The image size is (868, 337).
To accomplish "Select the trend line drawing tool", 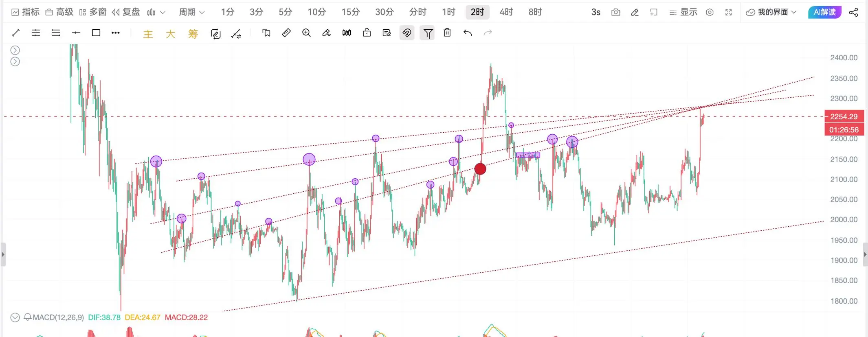I will pyautogui.click(x=16, y=33).
